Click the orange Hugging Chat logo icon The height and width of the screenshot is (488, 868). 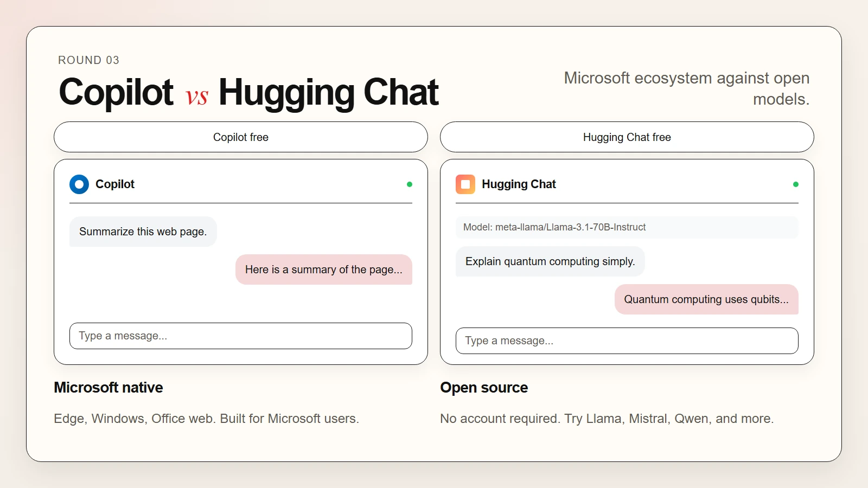coord(465,184)
